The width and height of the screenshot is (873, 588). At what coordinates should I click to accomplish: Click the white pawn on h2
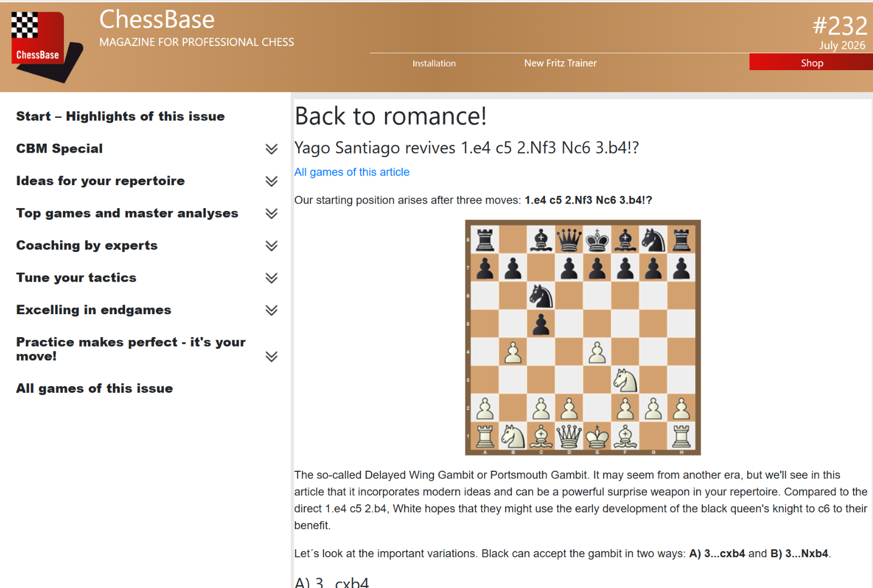[x=682, y=408]
